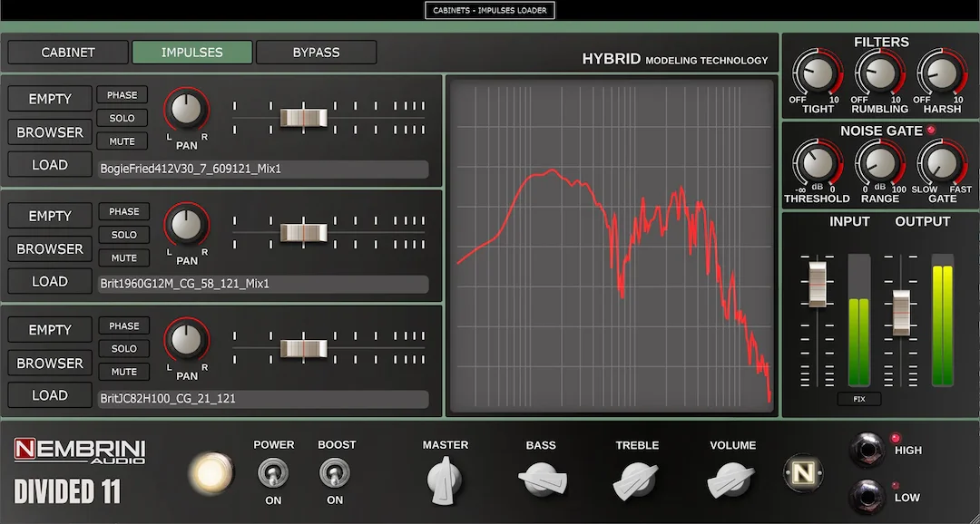Click the GATE speed knob
This screenshot has width=980, height=524.
(x=942, y=163)
